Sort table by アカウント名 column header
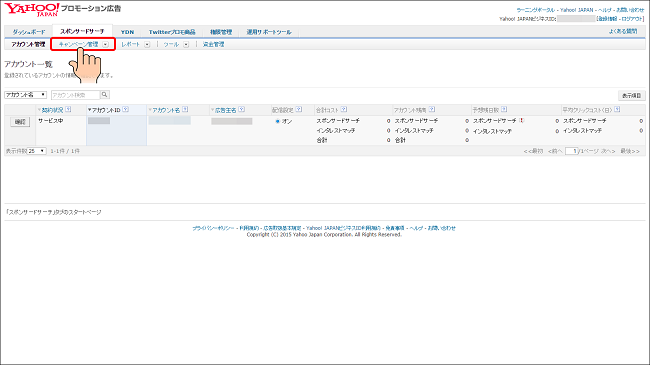The width and height of the screenshot is (650, 365). [x=166, y=110]
